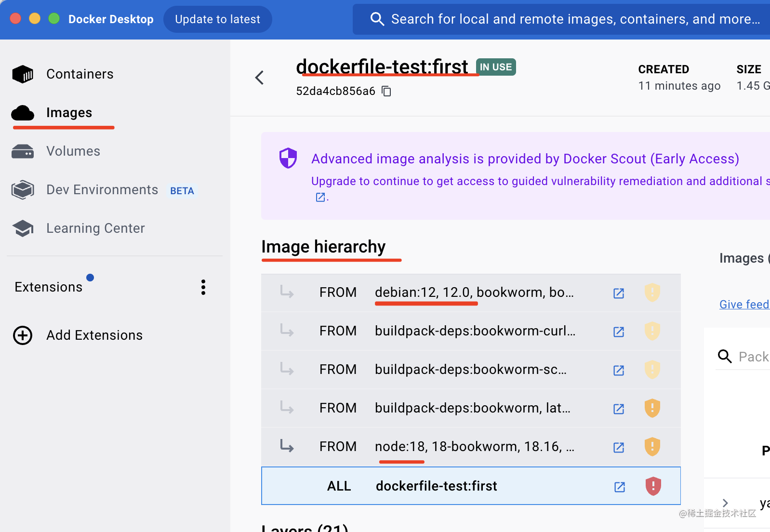Open debian:12 image external link
The width and height of the screenshot is (770, 532).
tap(619, 293)
